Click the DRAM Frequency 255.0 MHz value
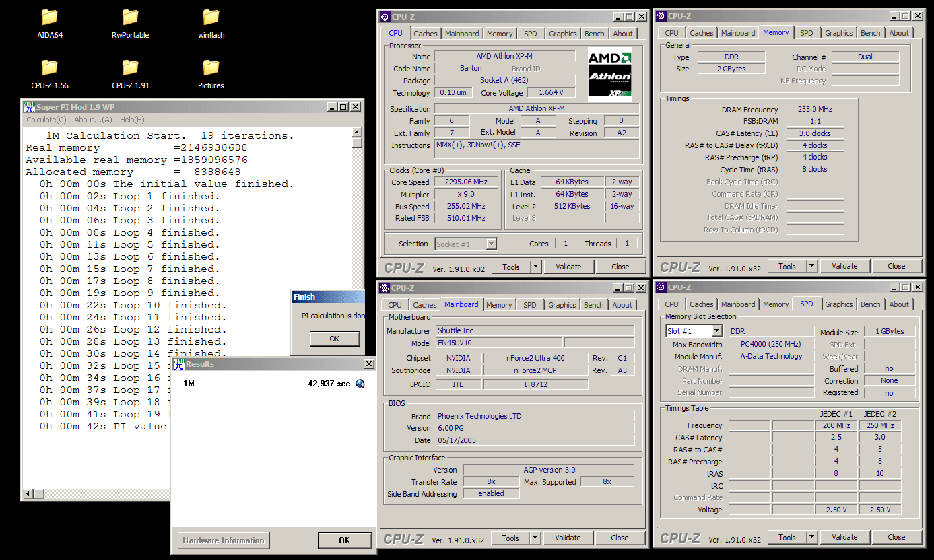Screen dimensions: 934x560 click(x=814, y=110)
